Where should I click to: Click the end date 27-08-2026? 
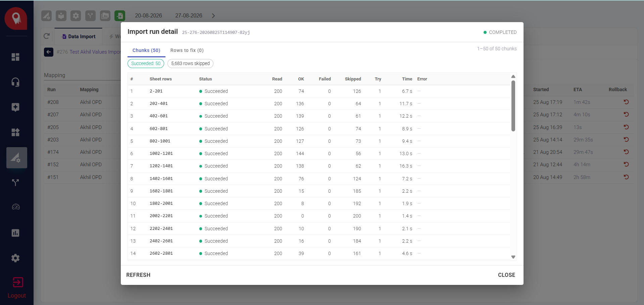point(189,16)
